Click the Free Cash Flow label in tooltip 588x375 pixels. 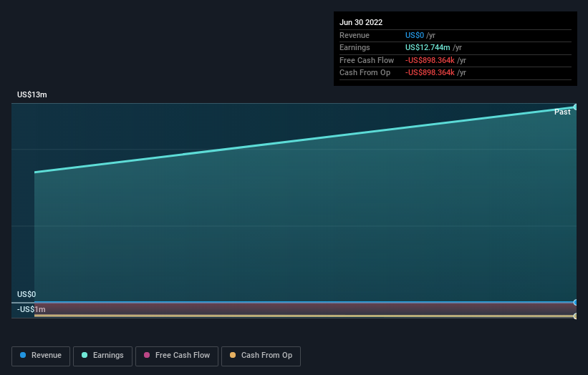(367, 60)
